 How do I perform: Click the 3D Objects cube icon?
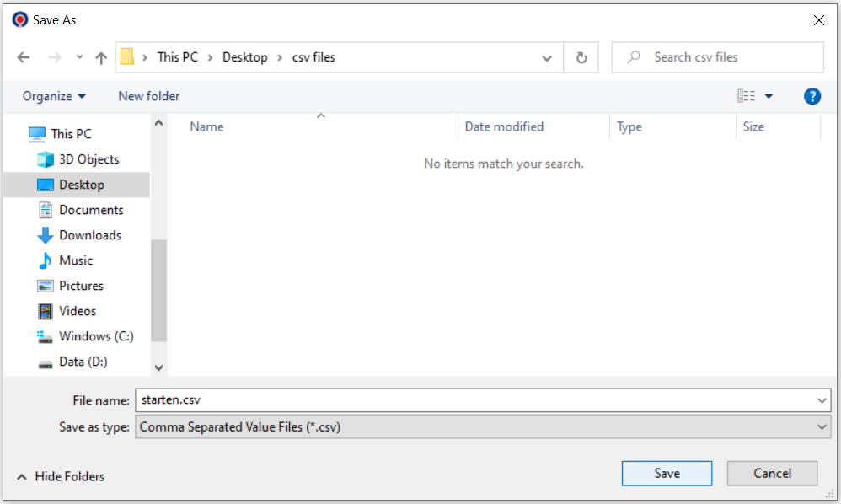[x=46, y=159]
